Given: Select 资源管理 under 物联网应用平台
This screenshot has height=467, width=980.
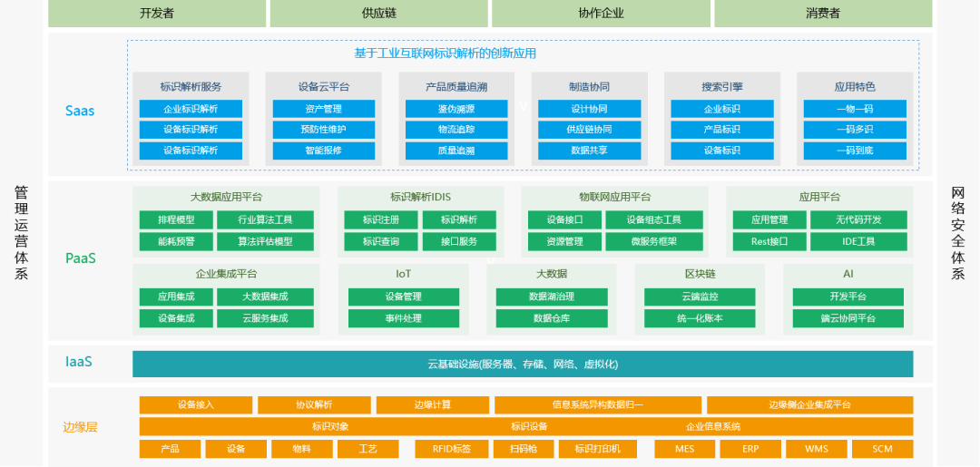Looking at the screenshot, I should pos(565,241).
